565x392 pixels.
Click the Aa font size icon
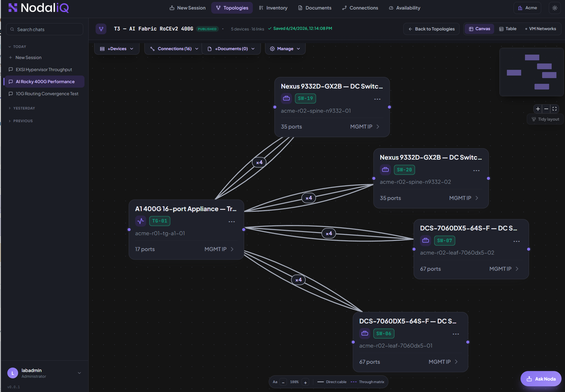point(275,382)
